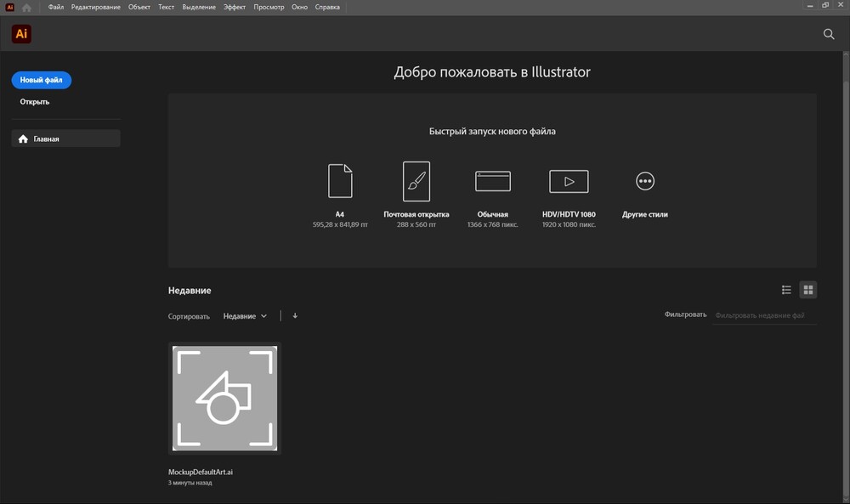Choose the Обычная web preset icon
Image resolution: width=850 pixels, height=504 pixels.
tap(493, 180)
